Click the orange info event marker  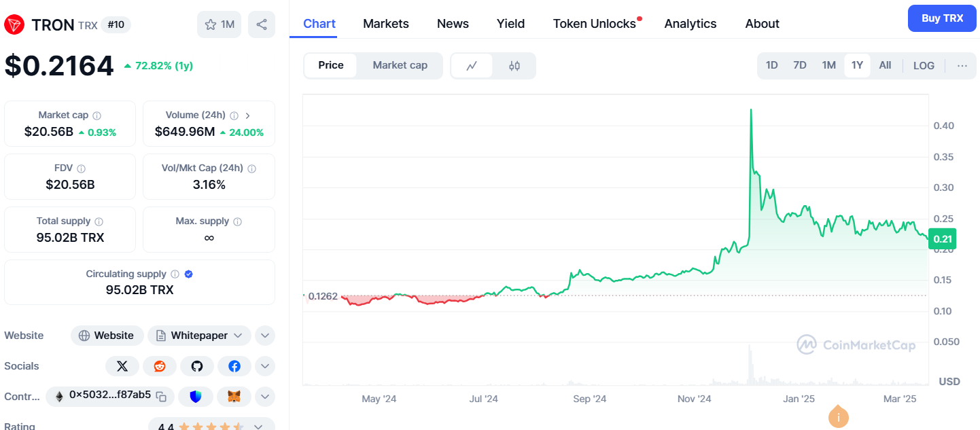[839, 416]
